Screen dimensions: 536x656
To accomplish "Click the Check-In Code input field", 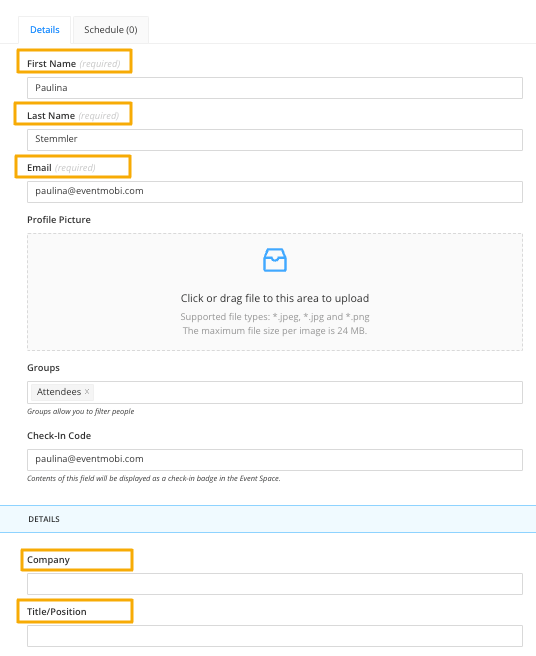I will tap(275, 460).
